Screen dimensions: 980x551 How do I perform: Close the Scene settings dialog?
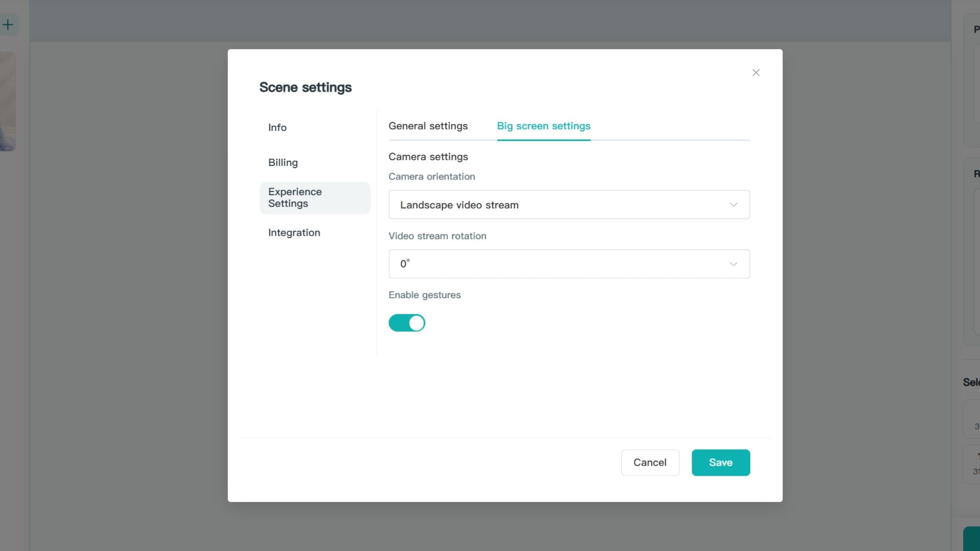(x=756, y=73)
